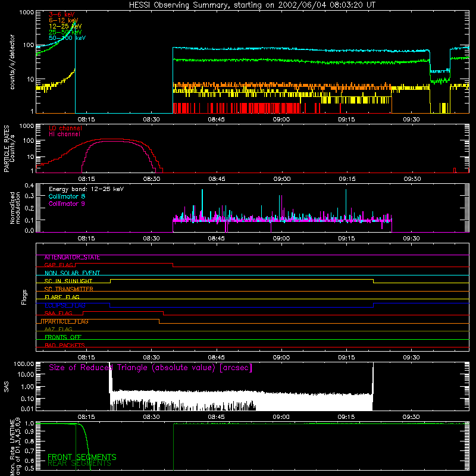Click 08:45 under the modulation panel
Viewport: 476px width, 476px height.
pos(217,239)
